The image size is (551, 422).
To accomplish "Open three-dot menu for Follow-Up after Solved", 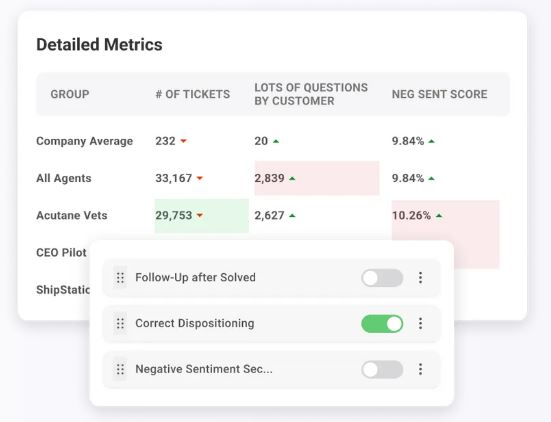I will [420, 278].
